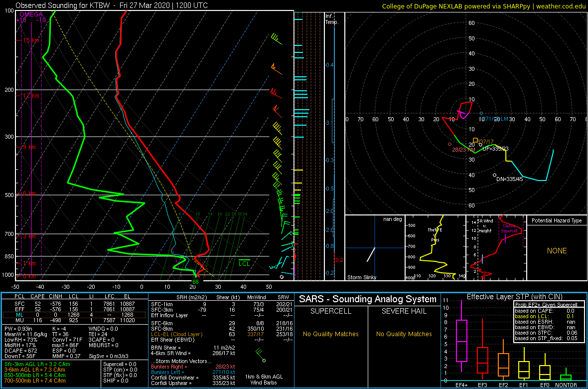Click the Effective Layer STP (with CIN) title
588x389 pixels.
tap(514, 297)
